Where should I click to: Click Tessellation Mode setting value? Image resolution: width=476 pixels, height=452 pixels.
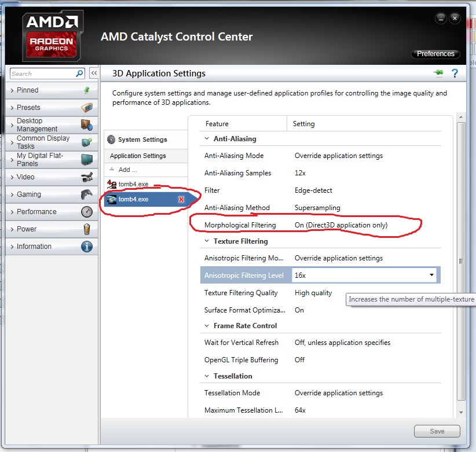coord(339,393)
